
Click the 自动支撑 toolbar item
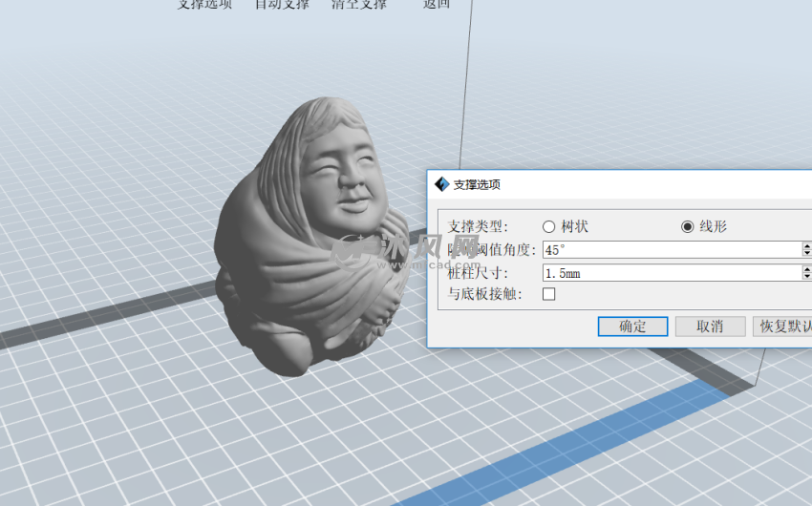tap(282, 4)
